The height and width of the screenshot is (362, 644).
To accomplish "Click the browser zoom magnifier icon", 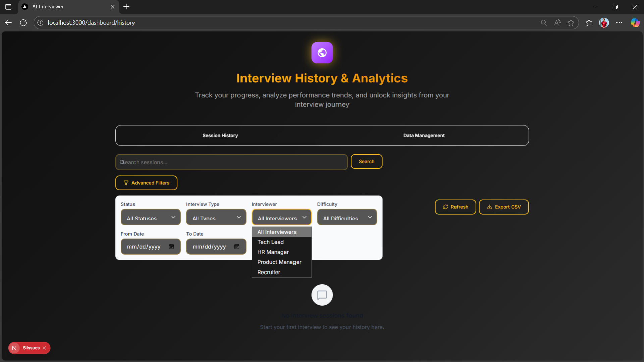I will coord(544,23).
